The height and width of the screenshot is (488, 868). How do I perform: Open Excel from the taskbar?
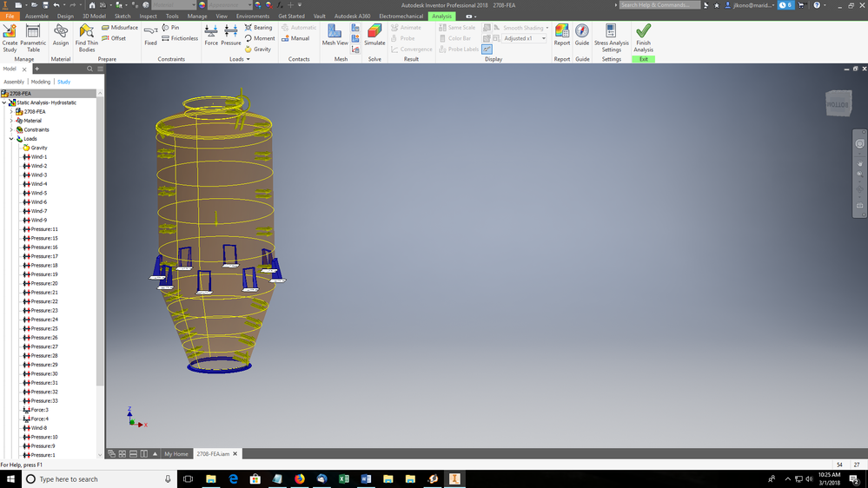point(344,478)
